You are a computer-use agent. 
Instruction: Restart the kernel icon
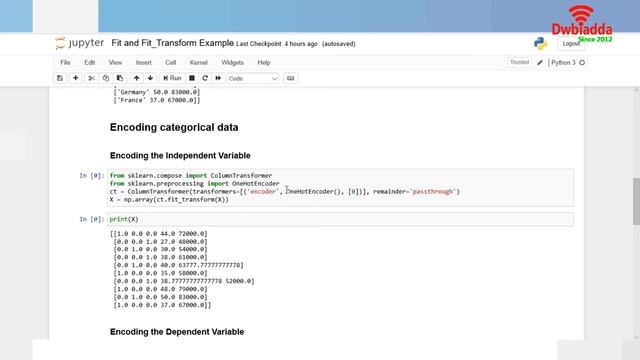(205, 78)
